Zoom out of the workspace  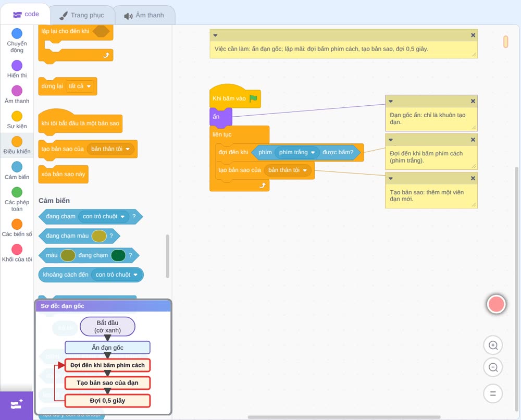(x=493, y=367)
